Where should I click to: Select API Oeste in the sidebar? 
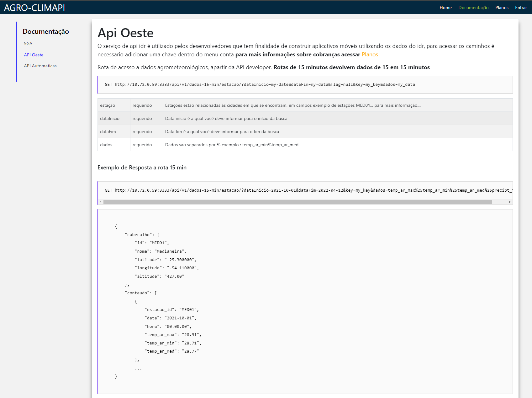click(x=34, y=54)
